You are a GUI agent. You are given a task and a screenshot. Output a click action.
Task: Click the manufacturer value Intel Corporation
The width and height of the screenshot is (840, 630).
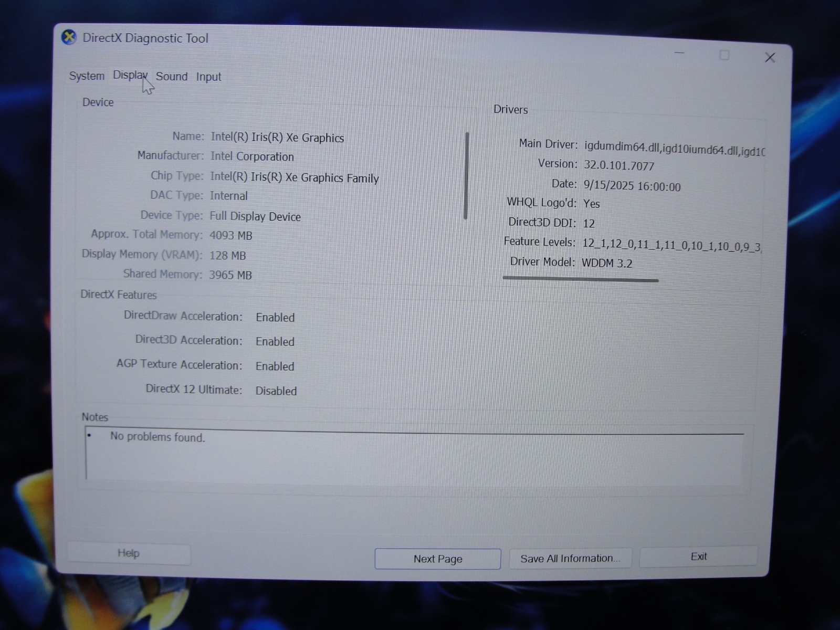252,156
